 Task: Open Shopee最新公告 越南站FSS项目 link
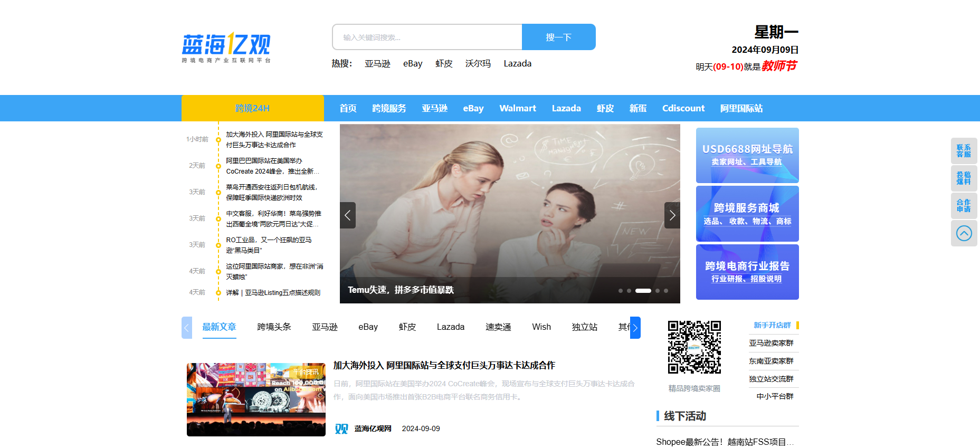pos(725,442)
